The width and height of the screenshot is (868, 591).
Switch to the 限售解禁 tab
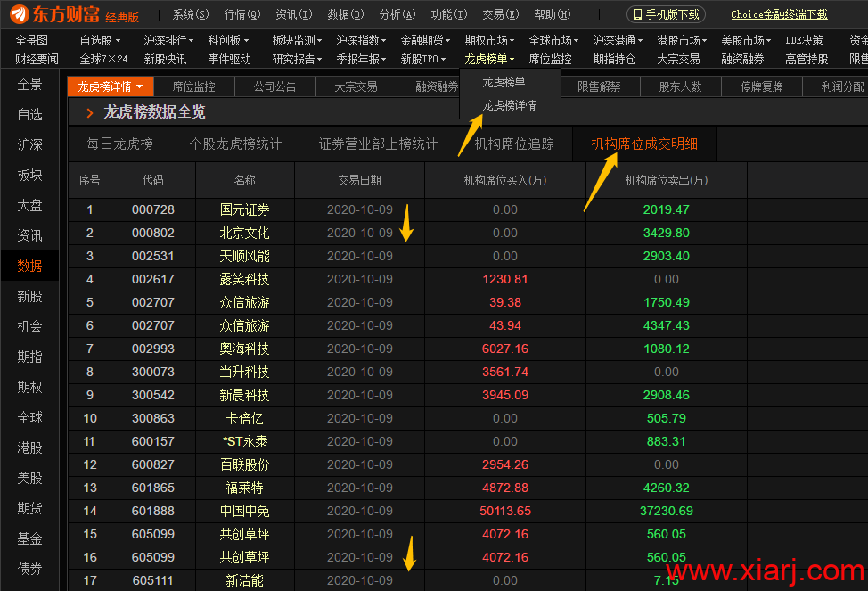(x=599, y=87)
